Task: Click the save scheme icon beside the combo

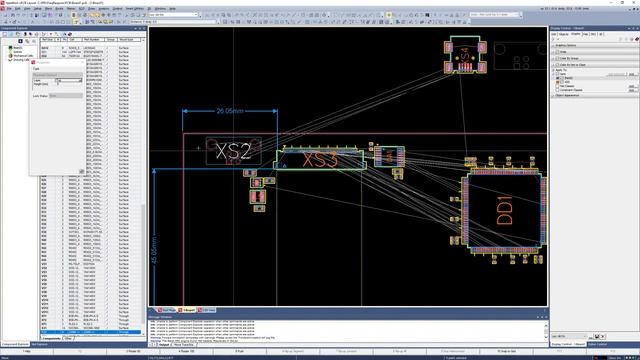Action: pos(596,336)
